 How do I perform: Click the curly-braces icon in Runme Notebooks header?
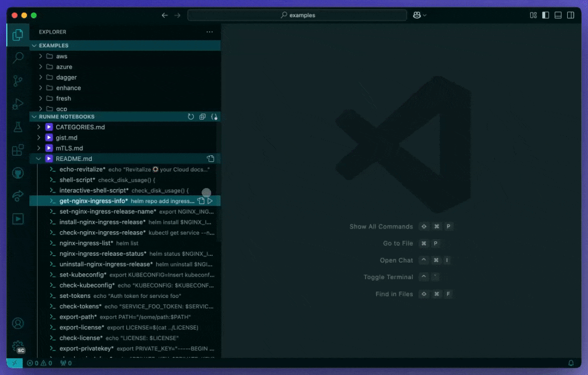214,117
